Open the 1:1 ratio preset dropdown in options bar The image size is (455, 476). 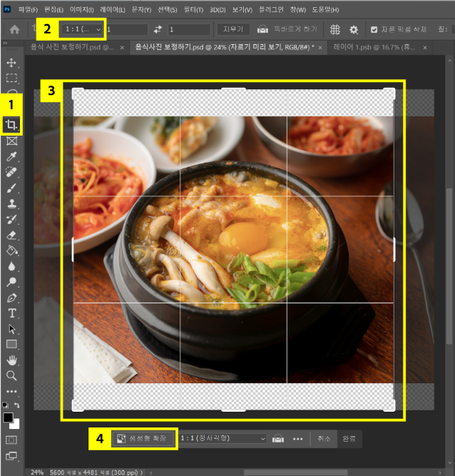pos(81,29)
